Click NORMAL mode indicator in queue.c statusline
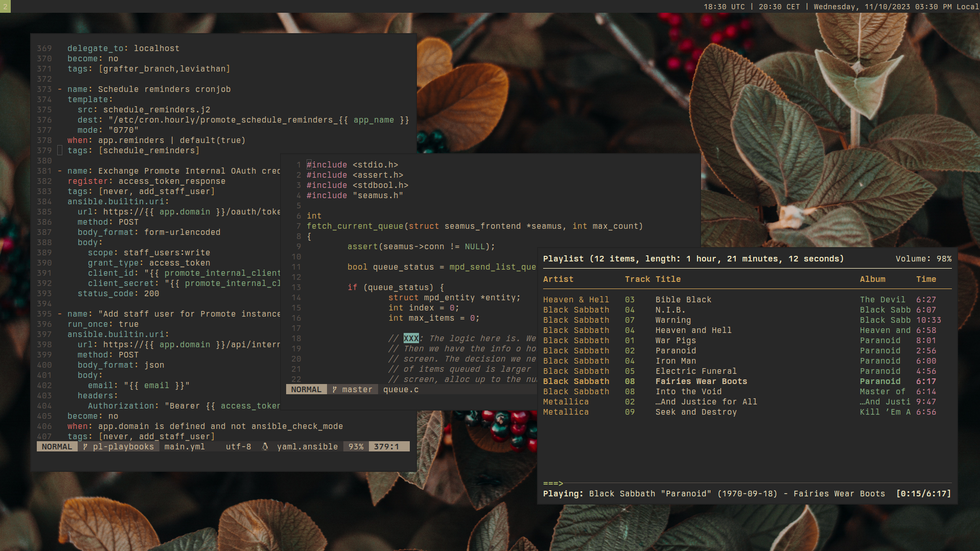The width and height of the screenshot is (980, 551). 306,390
